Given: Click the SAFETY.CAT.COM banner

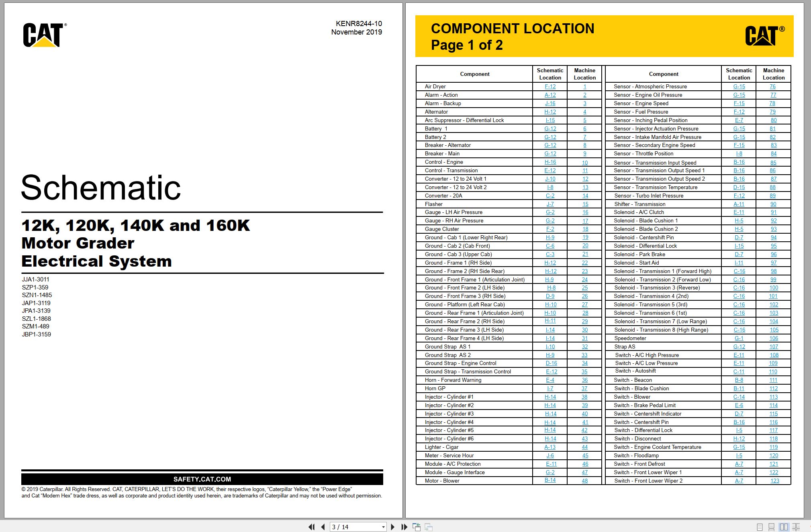Looking at the screenshot, I should pyautogui.click(x=202, y=479).
